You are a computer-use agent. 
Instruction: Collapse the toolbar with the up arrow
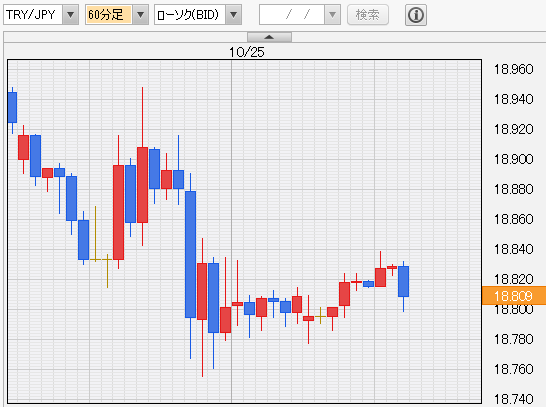pos(269,37)
